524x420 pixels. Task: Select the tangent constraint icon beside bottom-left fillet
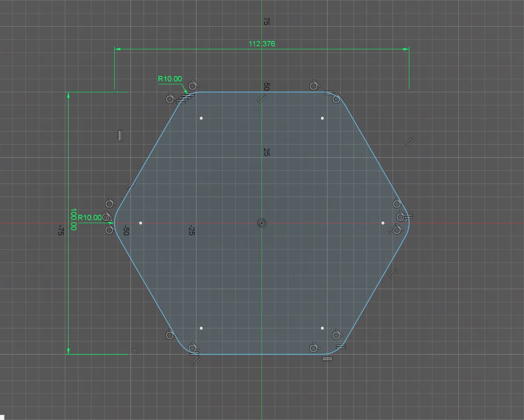pos(170,335)
